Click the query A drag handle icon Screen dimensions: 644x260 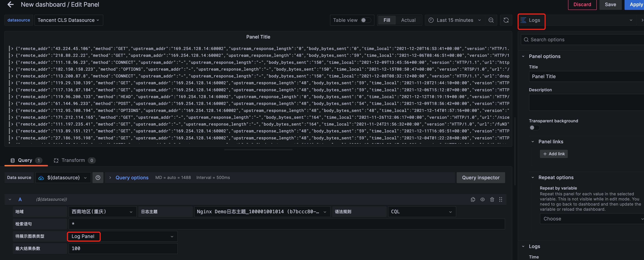click(x=500, y=199)
